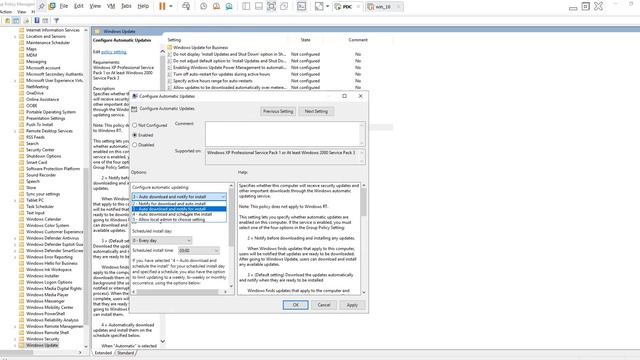Open the VMware View menu

[x=95, y=6]
